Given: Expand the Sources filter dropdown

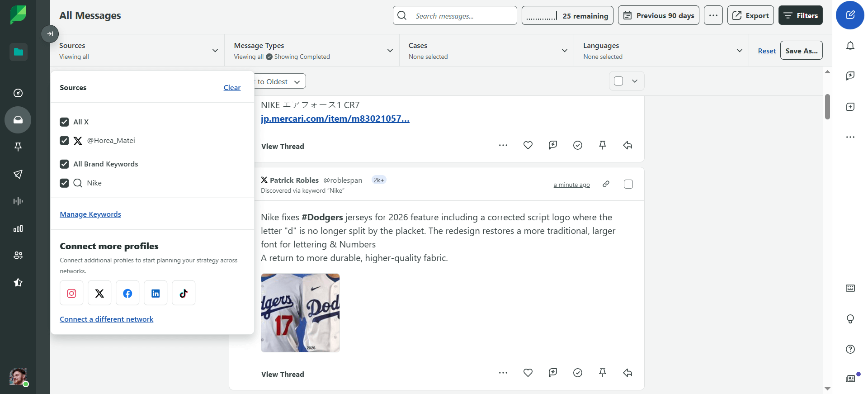Looking at the screenshot, I should click(x=137, y=51).
